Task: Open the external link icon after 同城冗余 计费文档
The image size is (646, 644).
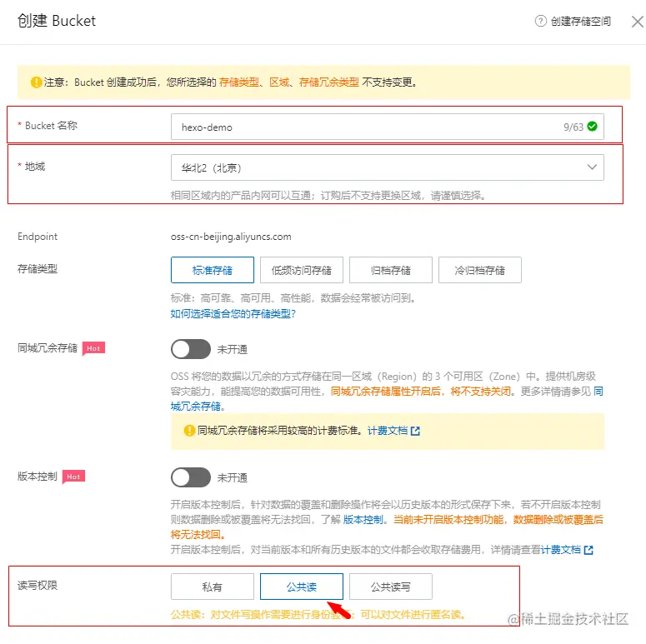Action: tap(415, 431)
